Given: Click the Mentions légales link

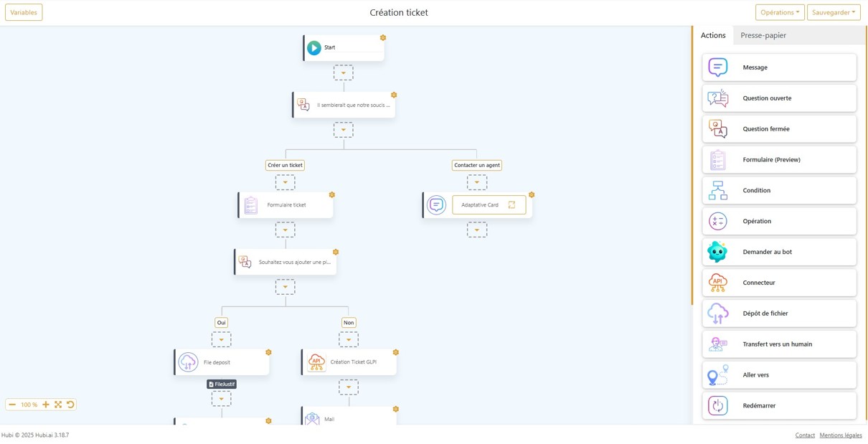Looking at the screenshot, I should click(x=840, y=435).
